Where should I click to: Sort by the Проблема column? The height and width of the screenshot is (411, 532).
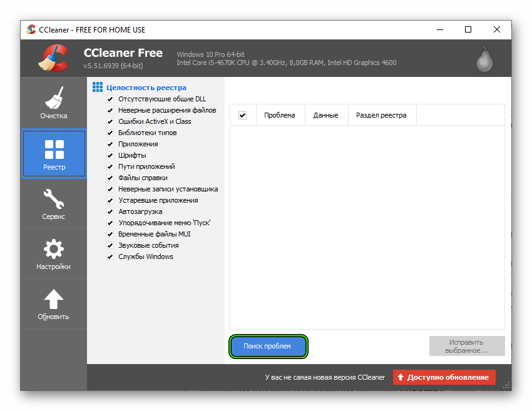pyautogui.click(x=279, y=115)
